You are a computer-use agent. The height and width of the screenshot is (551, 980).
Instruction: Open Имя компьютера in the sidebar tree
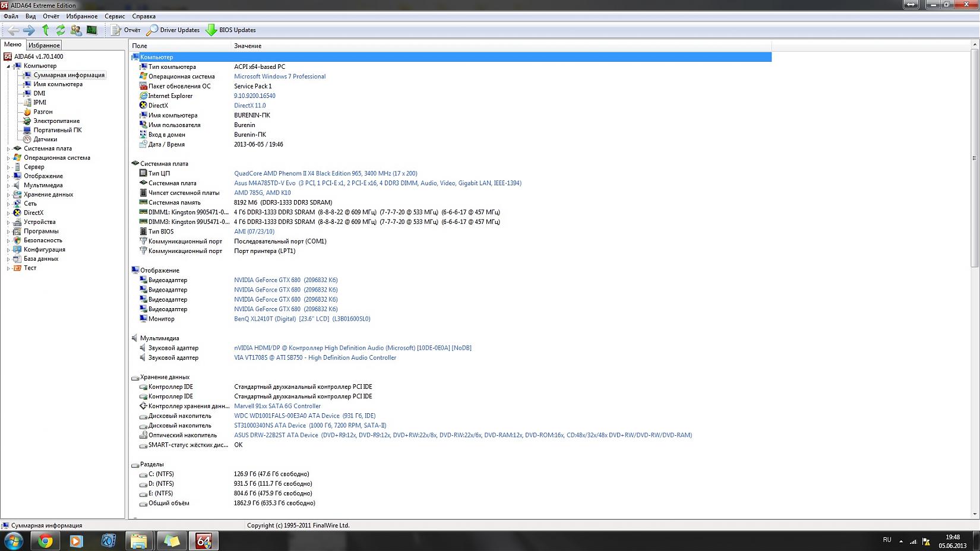pyautogui.click(x=58, y=84)
